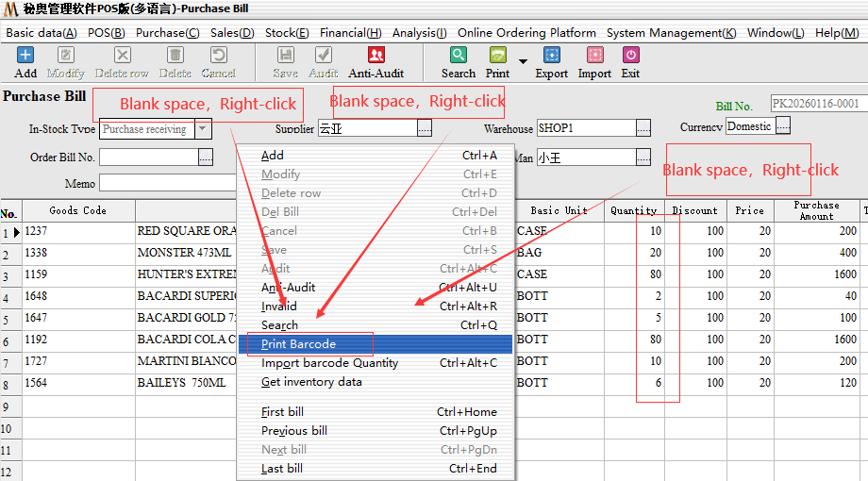
Task: Select Print Barcode in context menu
Action: pos(298,344)
